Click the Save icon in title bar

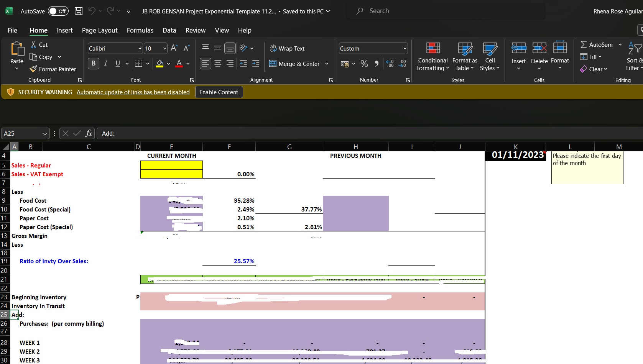(79, 11)
